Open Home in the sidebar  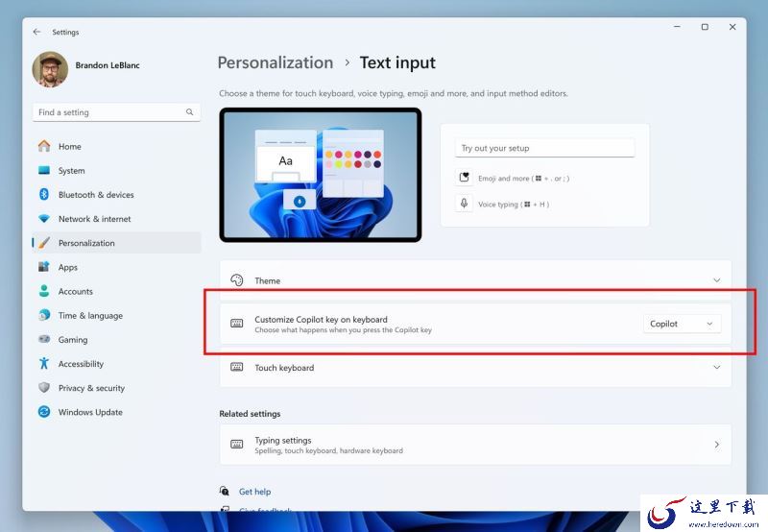[x=116, y=146]
